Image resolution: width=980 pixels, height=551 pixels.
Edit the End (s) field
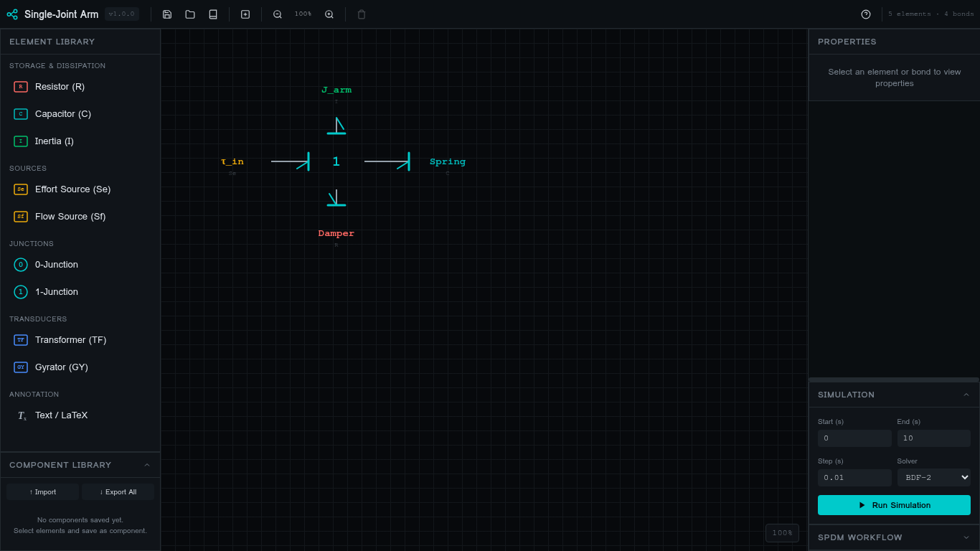933,438
